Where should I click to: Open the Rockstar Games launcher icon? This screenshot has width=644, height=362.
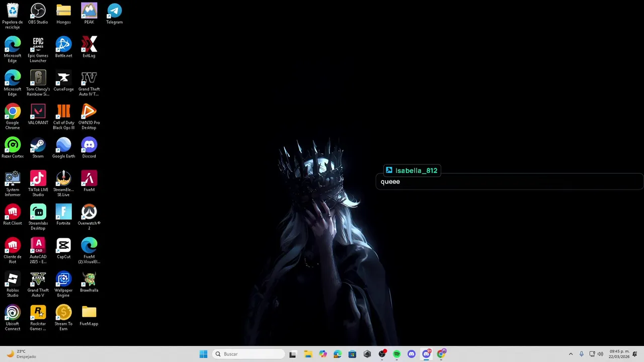[x=38, y=318]
